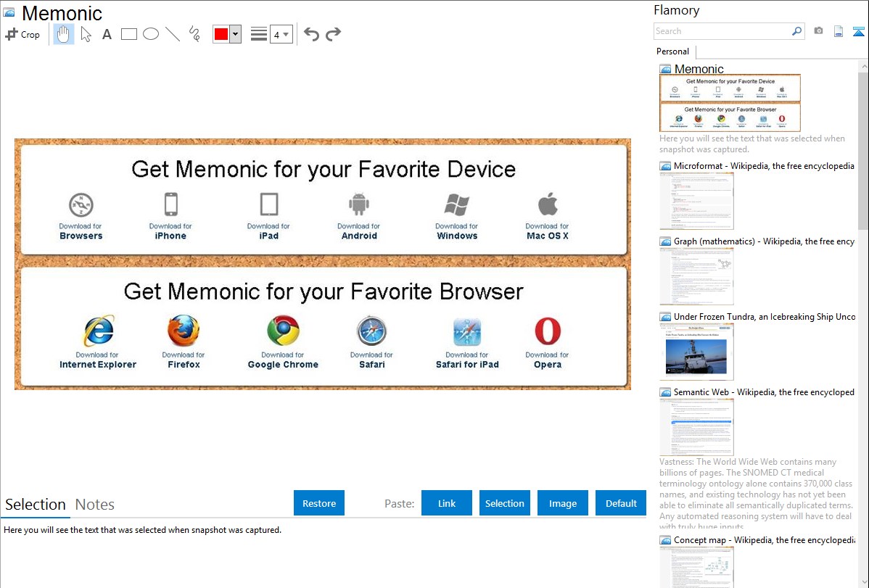This screenshot has height=588, width=869.
Task: Select the Concept map - Wikipedia title
Action: (765, 539)
